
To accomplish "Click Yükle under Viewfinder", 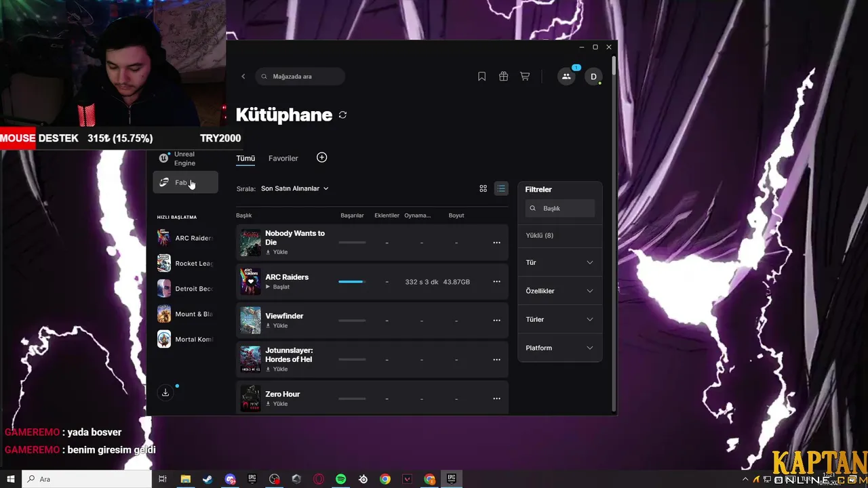I will pyautogui.click(x=277, y=325).
